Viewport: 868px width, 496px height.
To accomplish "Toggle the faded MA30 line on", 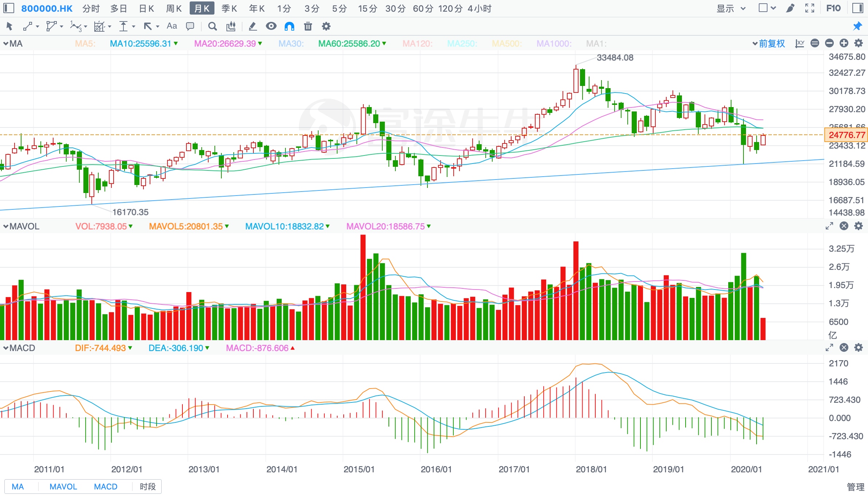I will (x=291, y=43).
